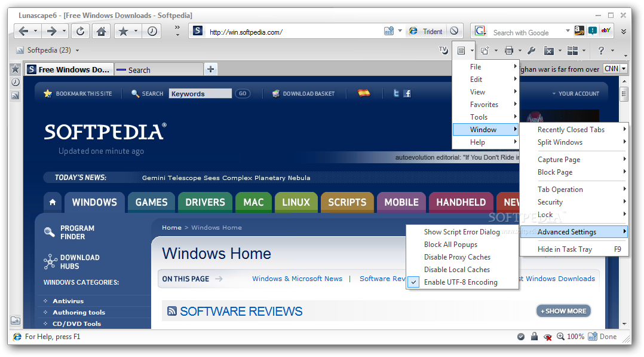
Task: Open the File submenu
Action: (486, 66)
